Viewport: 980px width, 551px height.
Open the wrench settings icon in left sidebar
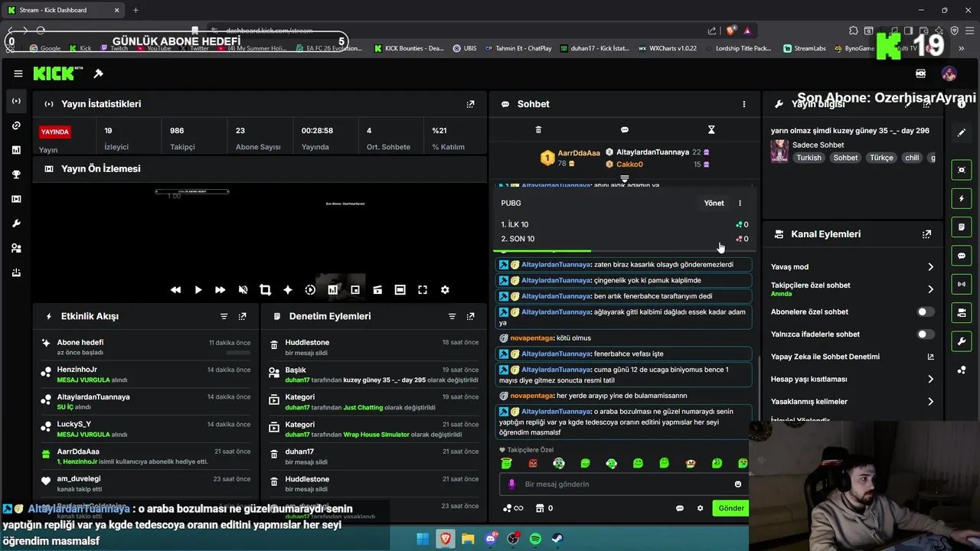tap(16, 223)
